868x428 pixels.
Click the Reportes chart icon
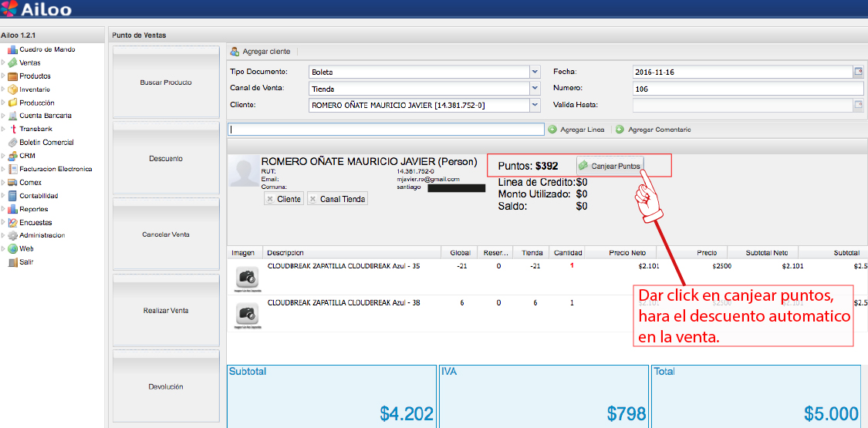click(x=12, y=209)
